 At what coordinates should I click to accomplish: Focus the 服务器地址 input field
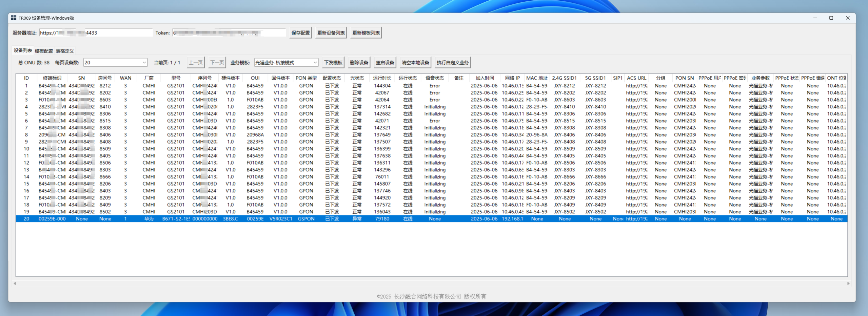[96, 33]
